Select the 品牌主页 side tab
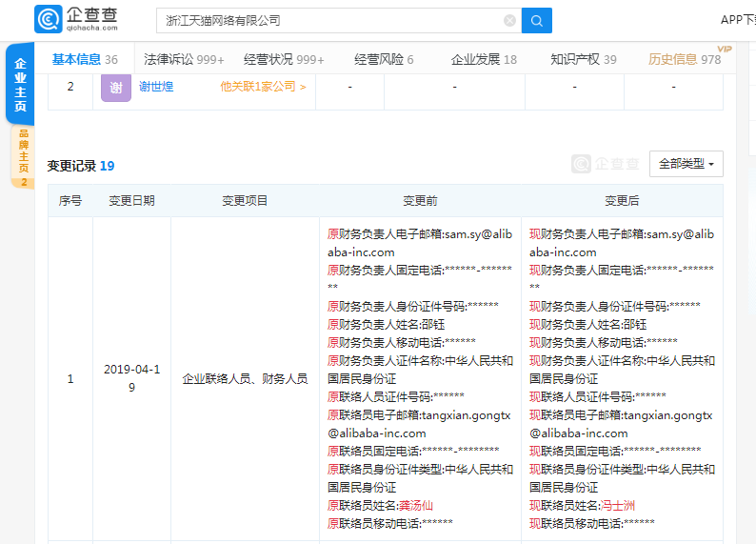Image resolution: width=756 pixels, height=544 pixels. click(23, 157)
